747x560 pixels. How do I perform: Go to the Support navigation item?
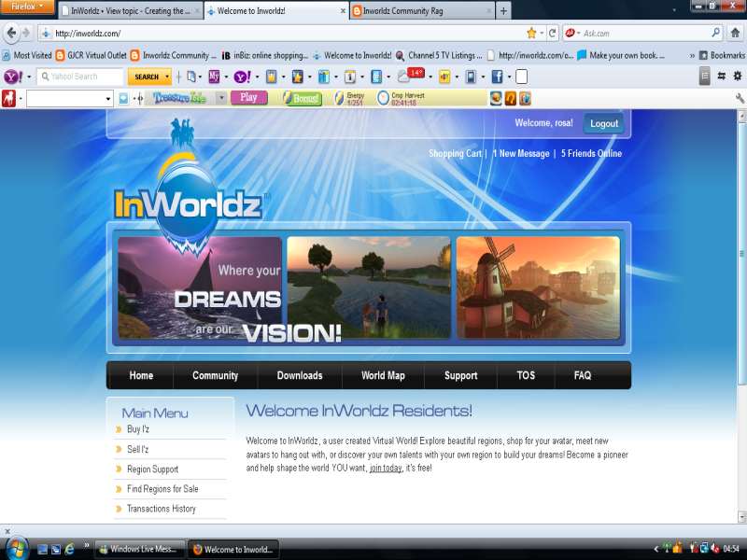click(x=460, y=375)
